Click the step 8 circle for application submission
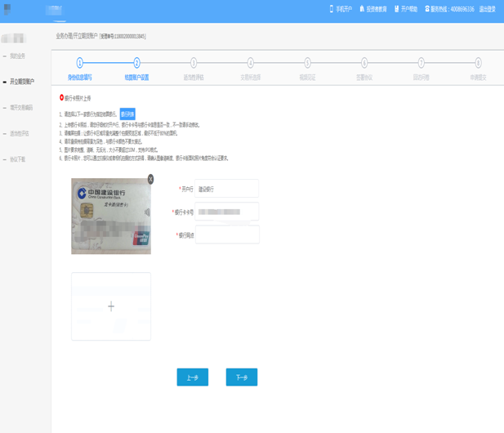The height and width of the screenshot is (433, 504). (478, 63)
